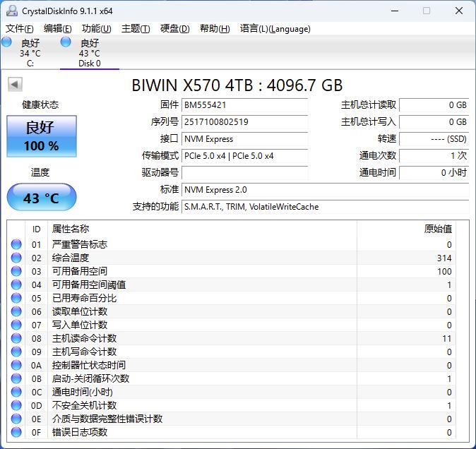Open the 硬盘(D) menu
This screenshot has width=476, height=449.
(x=175, y=28)
